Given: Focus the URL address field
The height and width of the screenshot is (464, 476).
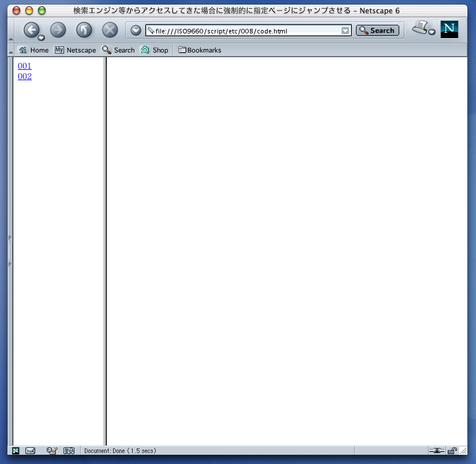Looking at the screenshot, I should click(x=248, y=31).
